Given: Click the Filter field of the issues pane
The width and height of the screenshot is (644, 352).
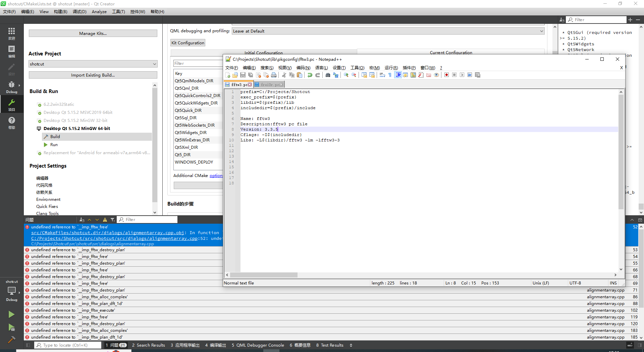Looking at the screenshot, I should pyautogui.click(x=148, y=219).
